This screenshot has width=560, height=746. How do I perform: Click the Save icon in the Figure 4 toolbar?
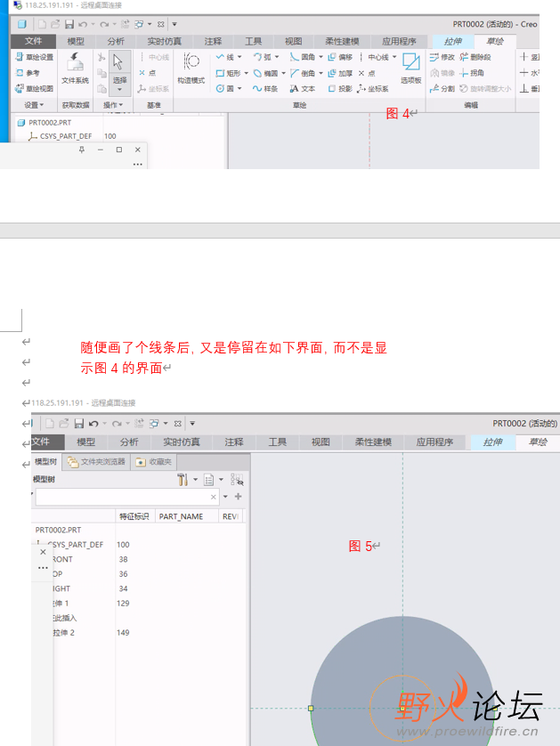click(x=69, y=24)
